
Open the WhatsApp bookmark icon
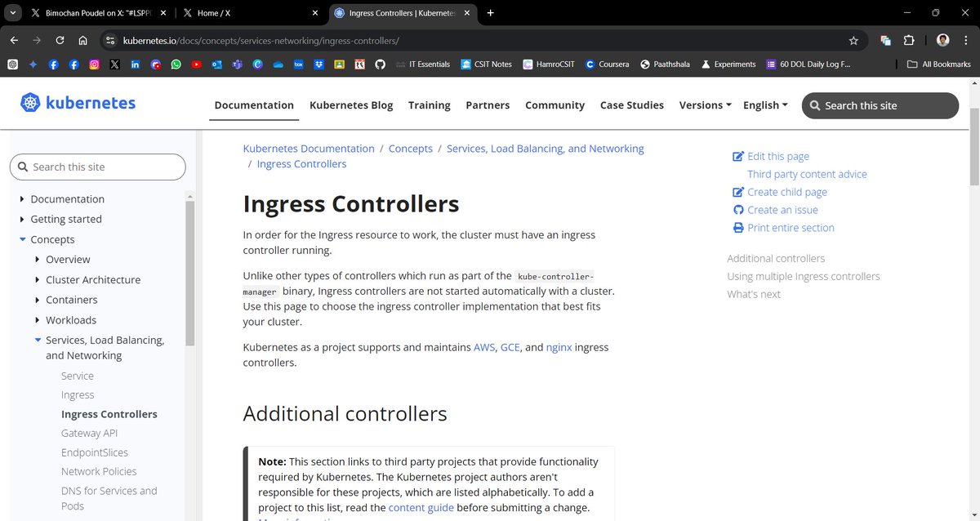tap(176, 65)
